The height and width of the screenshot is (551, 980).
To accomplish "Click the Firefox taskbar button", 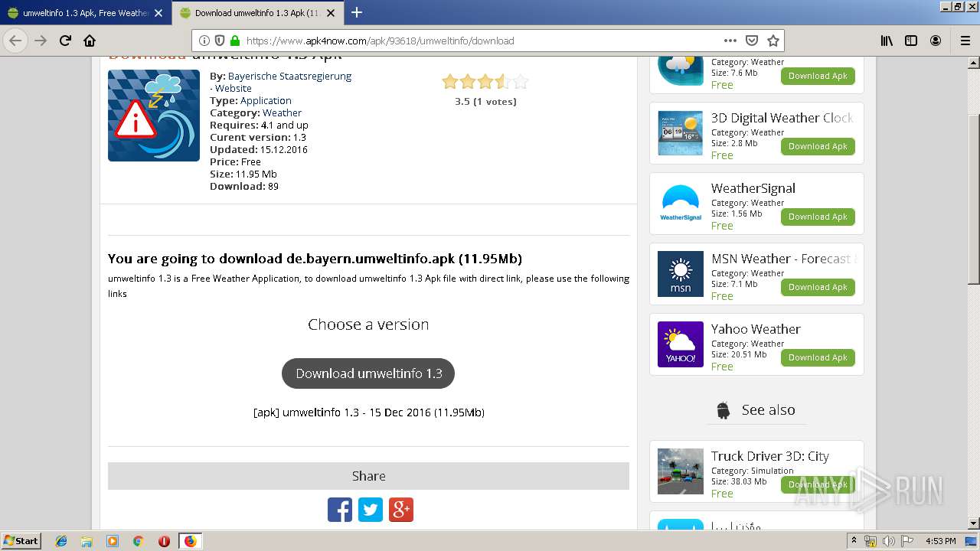I will pos(190,541).
